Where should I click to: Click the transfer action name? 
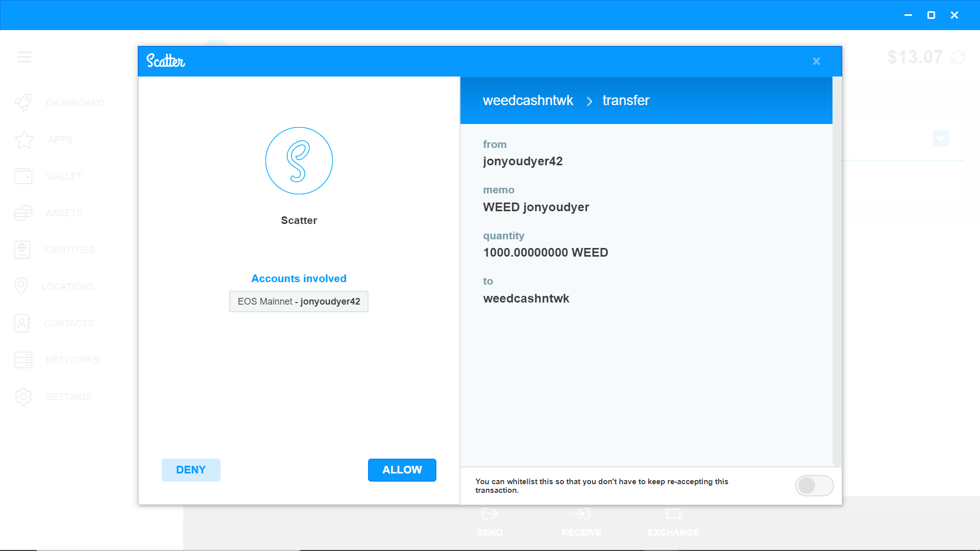coord(626,101)
